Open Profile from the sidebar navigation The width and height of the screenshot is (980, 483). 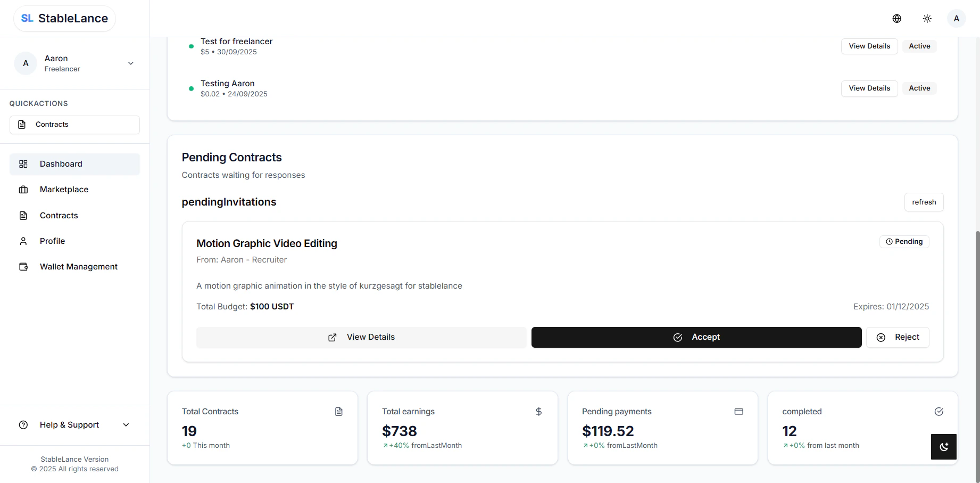(x=52, y=241)
